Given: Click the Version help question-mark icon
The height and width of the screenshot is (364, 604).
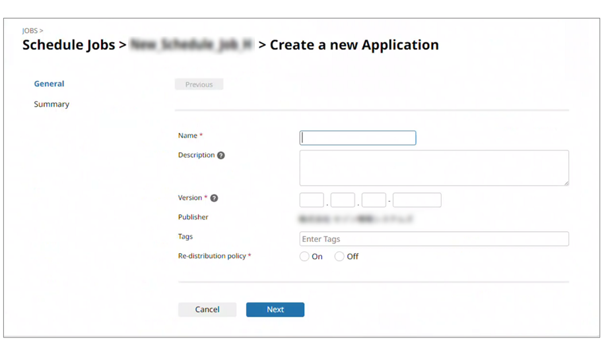Looking at the screenshot, I should [x=214, y=198].
